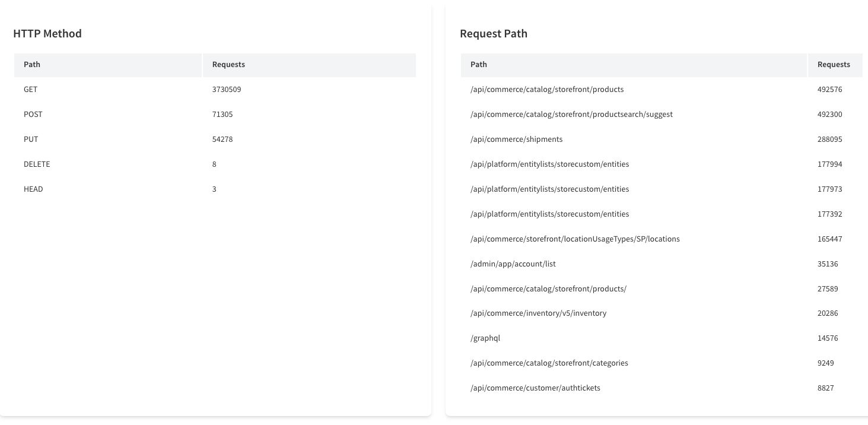The height and width of the screenshot is (425, 868).
Task: Click the POST request count value 71305
Action: coord(222,114)
